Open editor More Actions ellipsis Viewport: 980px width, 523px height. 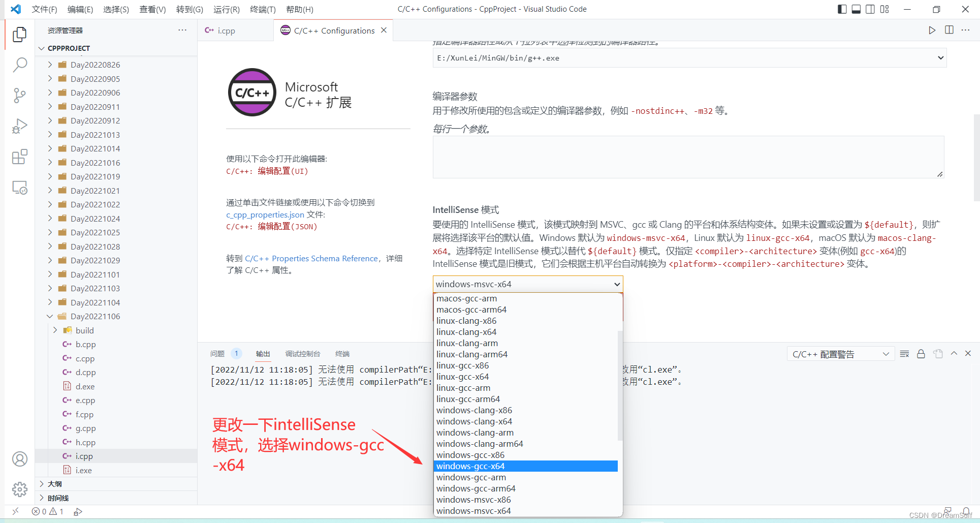(965, 30)
